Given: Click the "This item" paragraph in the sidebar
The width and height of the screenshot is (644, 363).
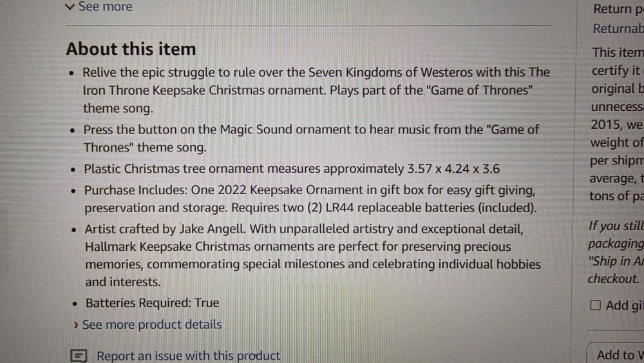Looking at the screenshot, I should (x=618, y=53).
